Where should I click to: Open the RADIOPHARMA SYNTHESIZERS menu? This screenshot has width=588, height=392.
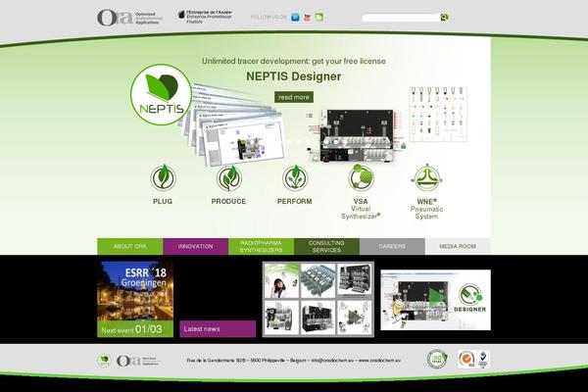[x=261, y=246]
